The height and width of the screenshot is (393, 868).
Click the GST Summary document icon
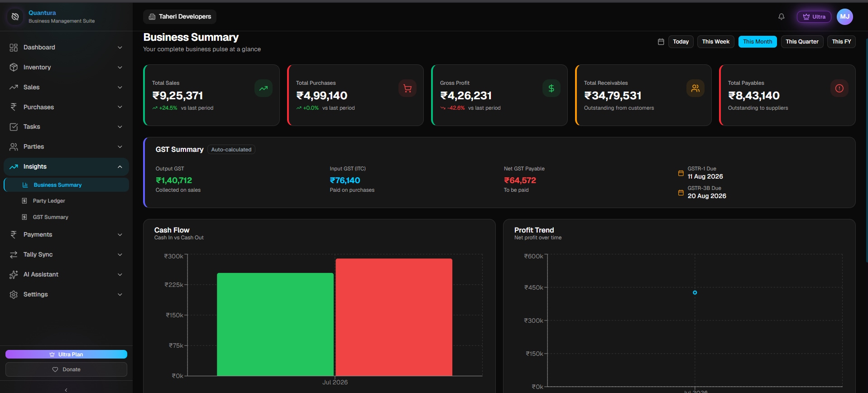click(24, 217)
